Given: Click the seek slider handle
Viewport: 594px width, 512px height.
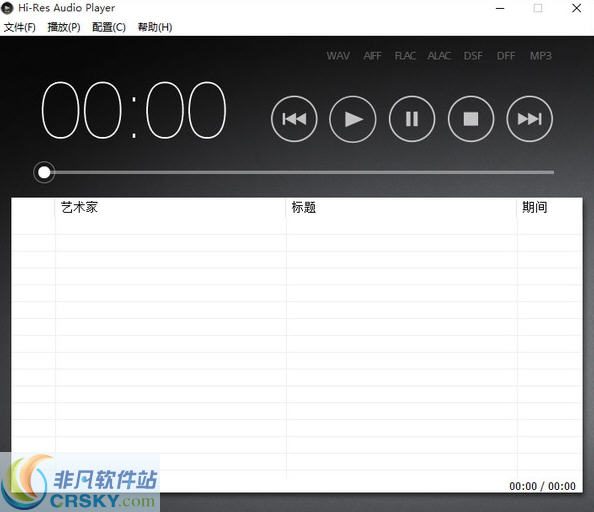Looking at the screenshot, I should (44, 172).
